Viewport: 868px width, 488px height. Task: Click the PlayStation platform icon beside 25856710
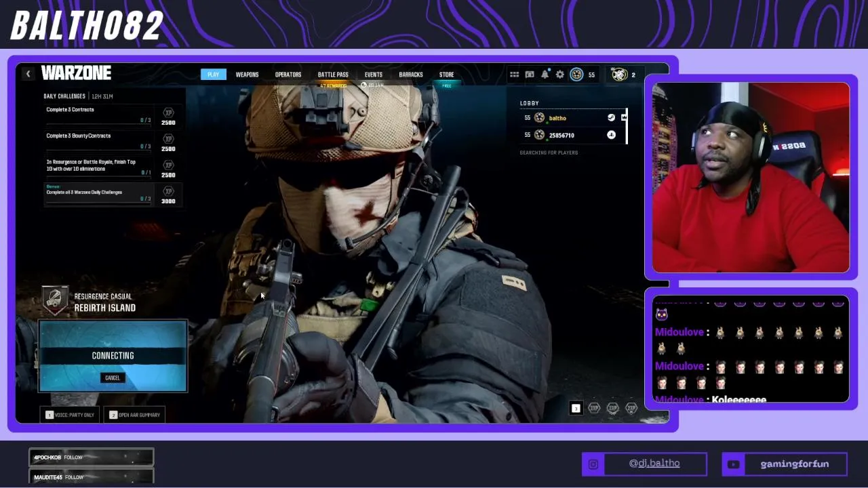[611, 135]
